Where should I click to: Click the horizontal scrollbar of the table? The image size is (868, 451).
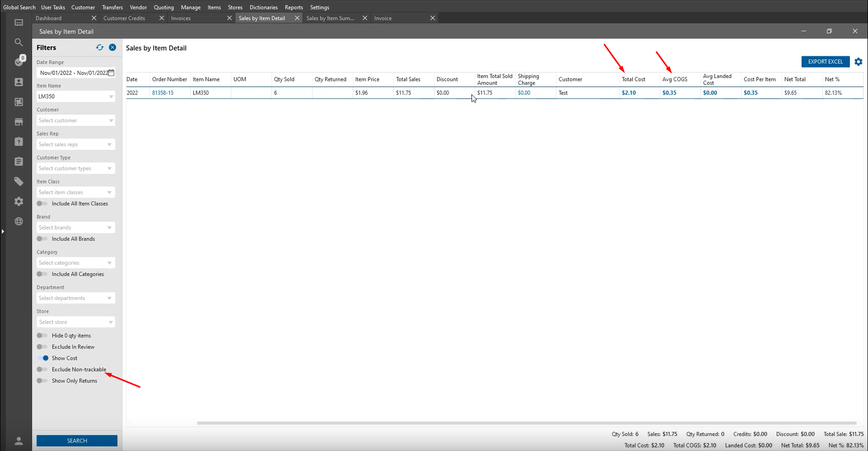tap(526, 423)
